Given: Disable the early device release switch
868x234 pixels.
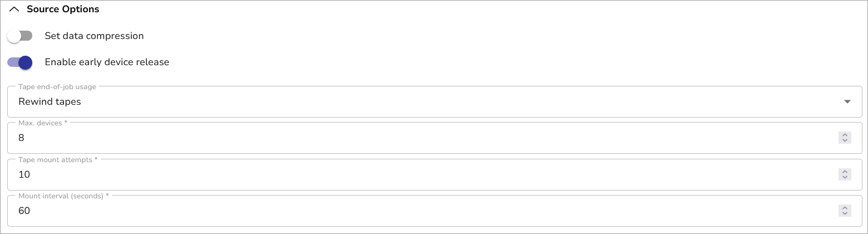Looking at the screenshot, I should 20,62.
